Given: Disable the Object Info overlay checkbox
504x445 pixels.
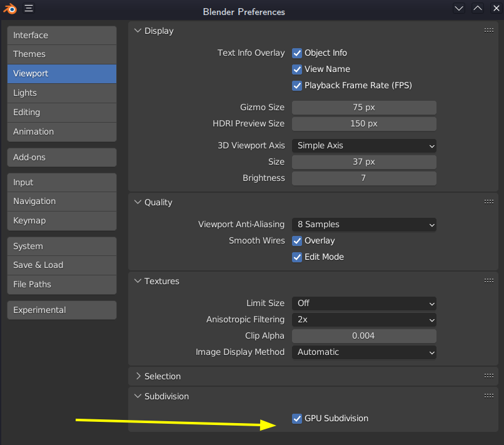Looking at the screenshot, I should tap(297, 53).
